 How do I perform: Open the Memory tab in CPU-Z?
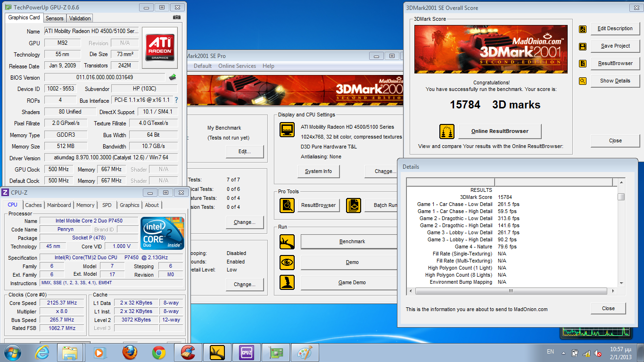click(85, 205)
